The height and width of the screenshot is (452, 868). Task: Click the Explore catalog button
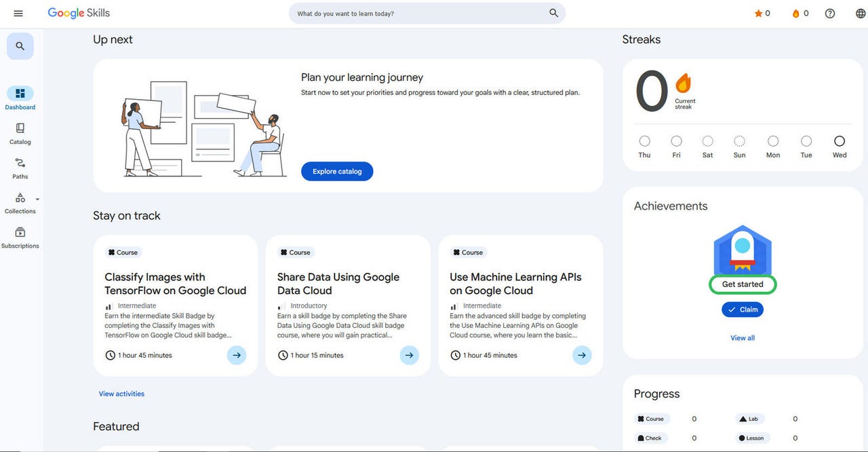[x=337, y=172]
